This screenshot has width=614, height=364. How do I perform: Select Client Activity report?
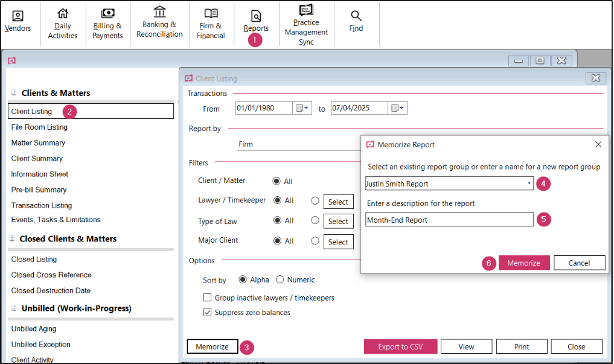coord(32,360)
